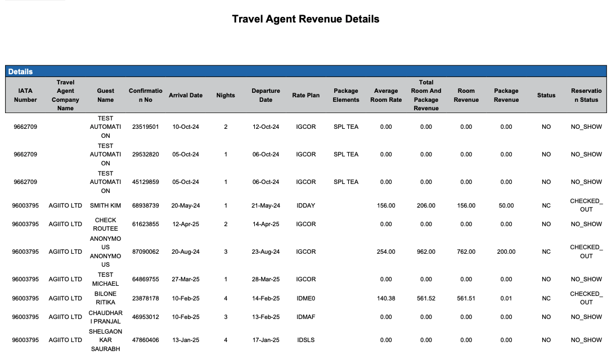Select the IDSLS rate plan cell
The height and width of the screenshot is (364, 616).
coord(305,340)
